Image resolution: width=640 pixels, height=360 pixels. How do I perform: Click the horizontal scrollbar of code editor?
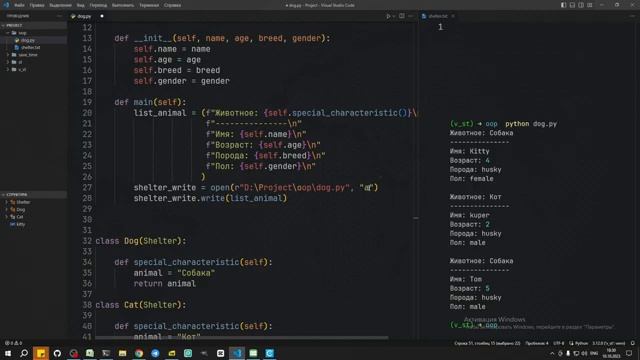(242, 338)
